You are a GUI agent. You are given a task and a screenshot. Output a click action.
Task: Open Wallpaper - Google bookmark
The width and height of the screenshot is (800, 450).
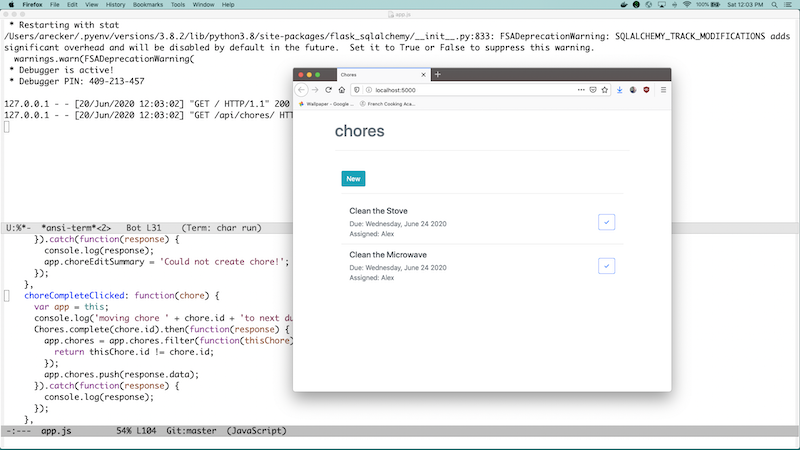[327, 104]
